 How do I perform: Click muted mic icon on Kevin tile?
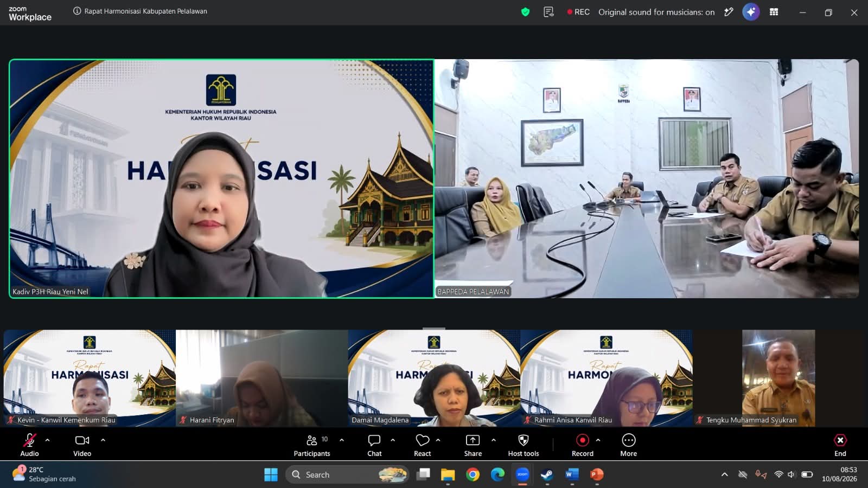click(11, 420)
